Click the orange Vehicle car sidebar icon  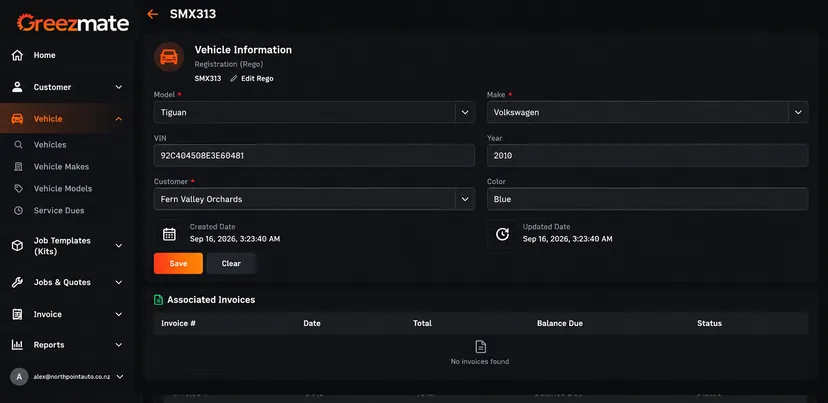(17, 119)
